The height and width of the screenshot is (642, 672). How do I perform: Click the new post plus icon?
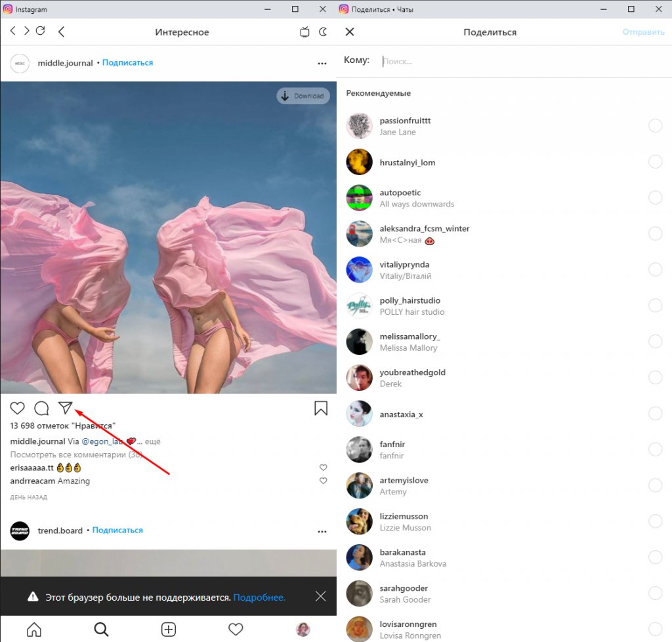click(x=169, y=630)
